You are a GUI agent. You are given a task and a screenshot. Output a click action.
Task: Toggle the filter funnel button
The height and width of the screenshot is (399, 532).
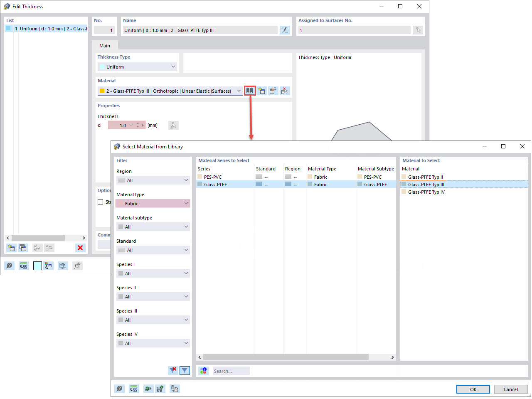(x=185, y=370)
